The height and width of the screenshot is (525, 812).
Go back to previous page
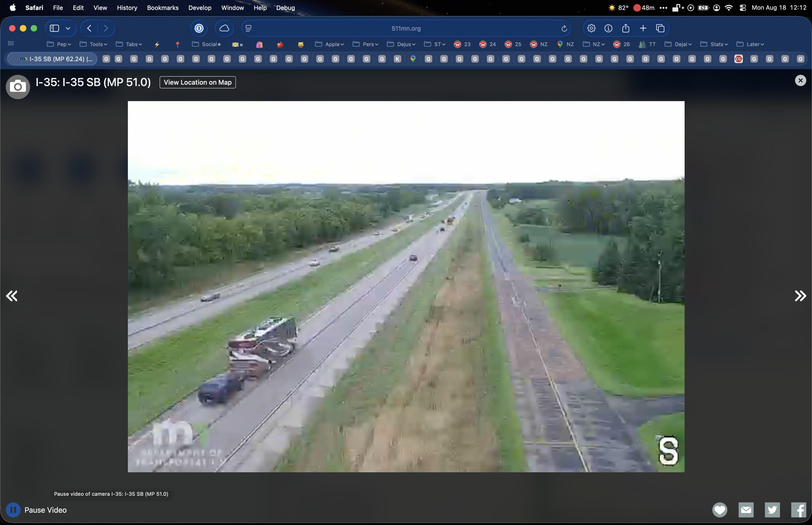click(x=89, y=28)
